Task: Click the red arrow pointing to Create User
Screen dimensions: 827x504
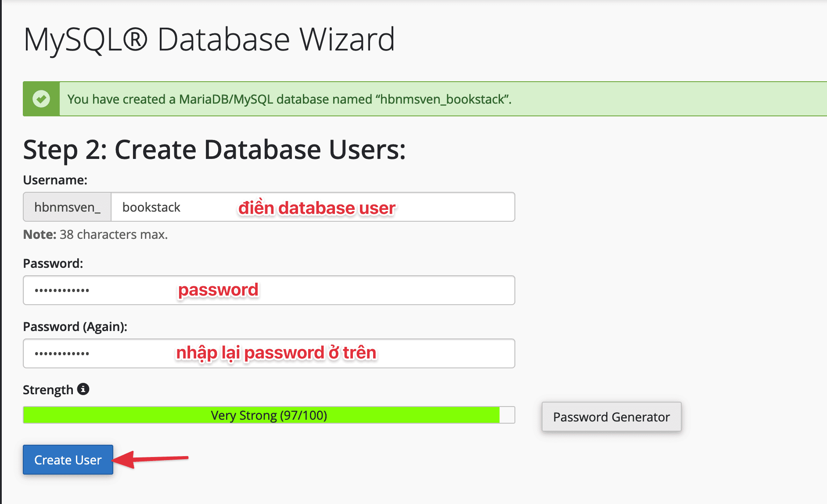Action: point(150,459)
